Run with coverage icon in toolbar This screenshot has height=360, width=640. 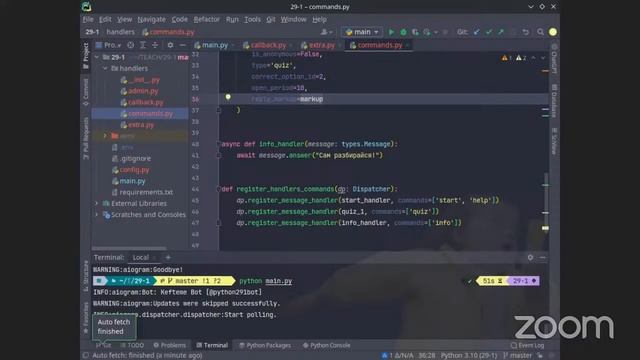point(415,32)
